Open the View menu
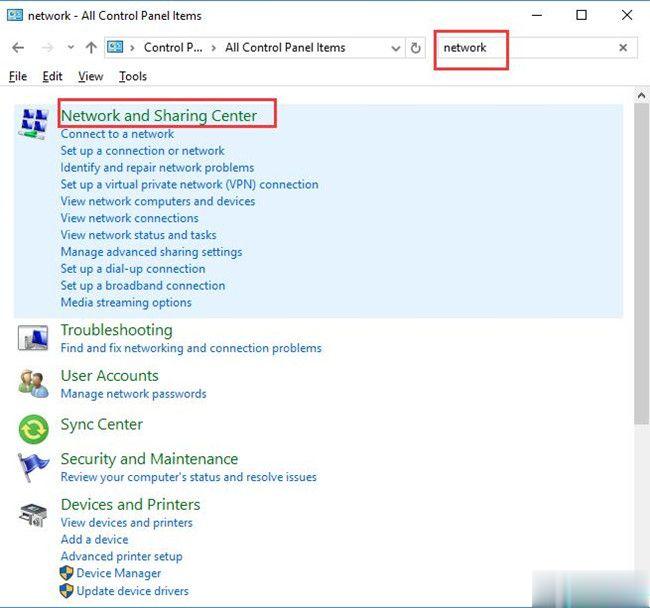This screenshot has width=650, height=608. click(x=90, y=76)
